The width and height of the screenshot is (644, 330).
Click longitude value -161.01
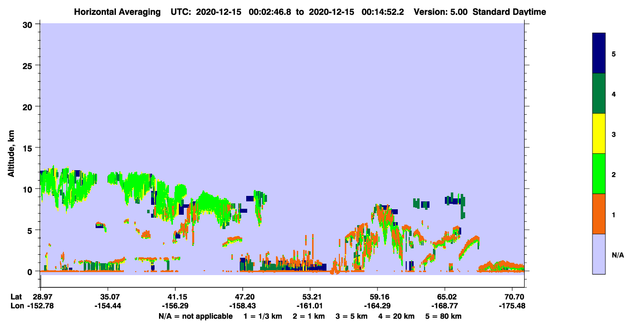point(310,306)
